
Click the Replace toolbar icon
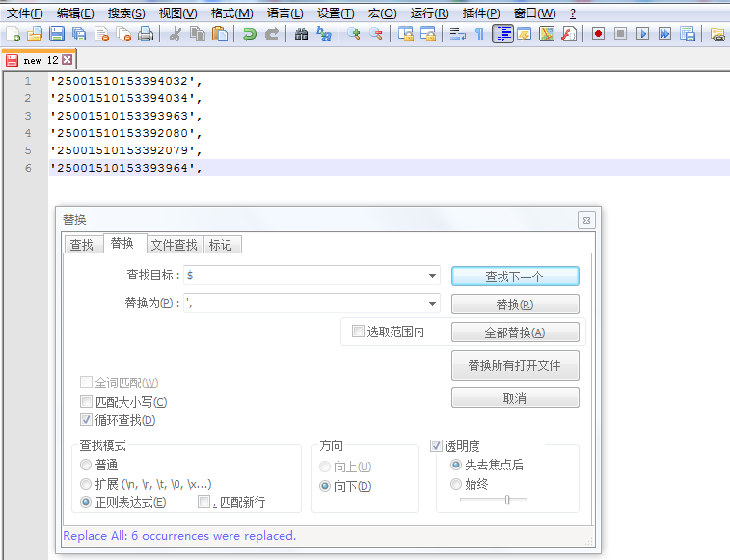click(x=324, y=34)
